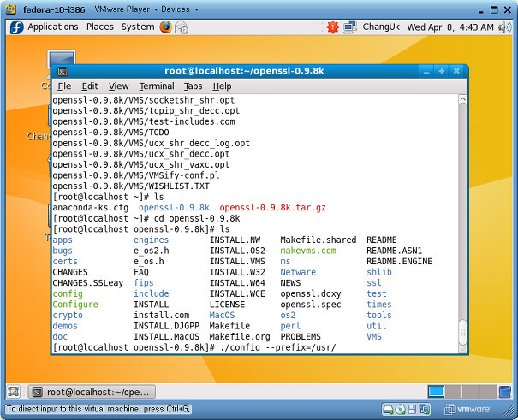Click the red update alert tray icon

(333, 27)
